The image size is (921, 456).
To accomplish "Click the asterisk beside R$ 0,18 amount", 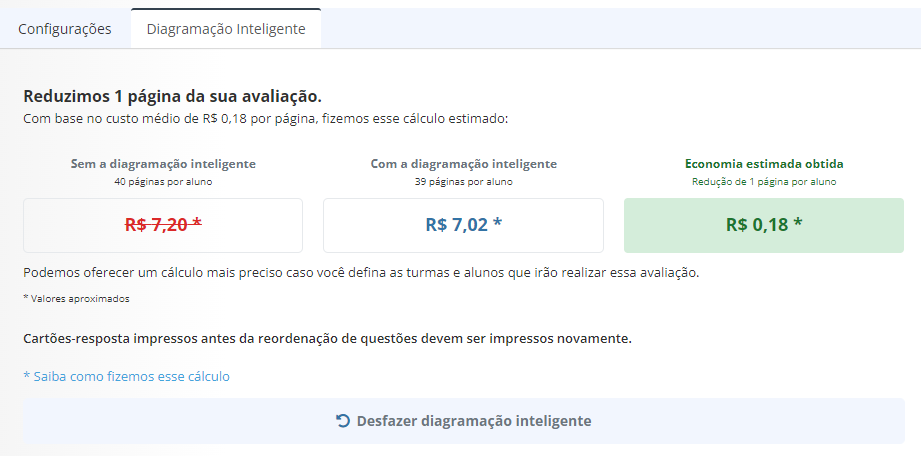I will pos(798,224).
